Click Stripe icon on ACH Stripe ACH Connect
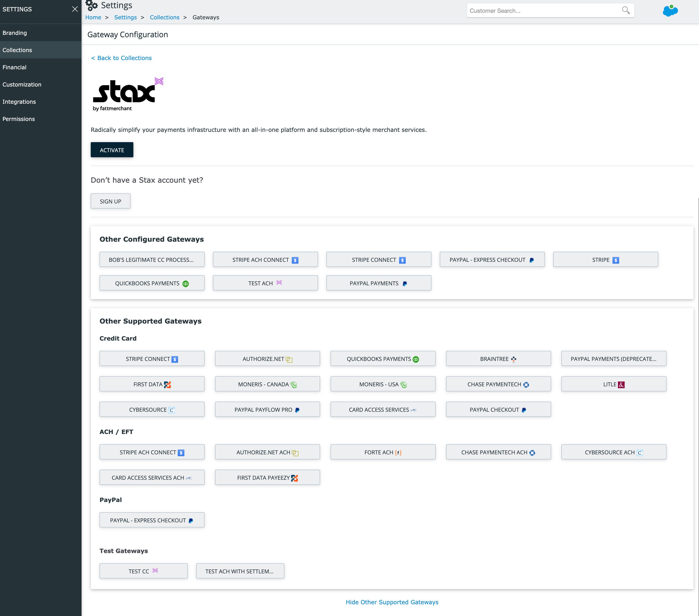Image resolution: width=699 pixels, height=616 pixels. point(181,453)
